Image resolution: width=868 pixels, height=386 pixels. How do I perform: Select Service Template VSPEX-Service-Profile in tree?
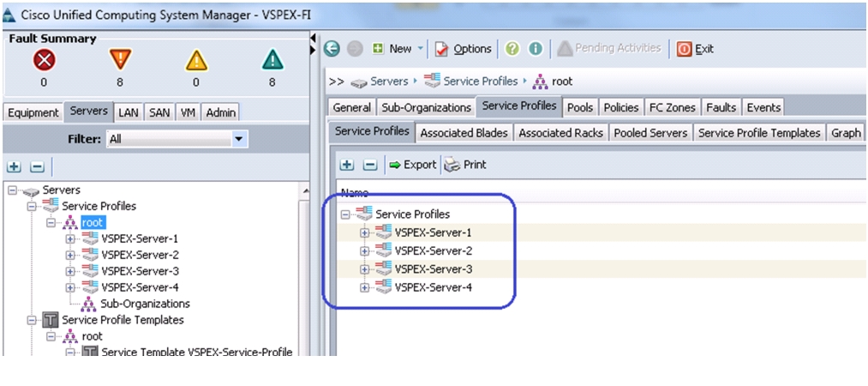[196, 352]
